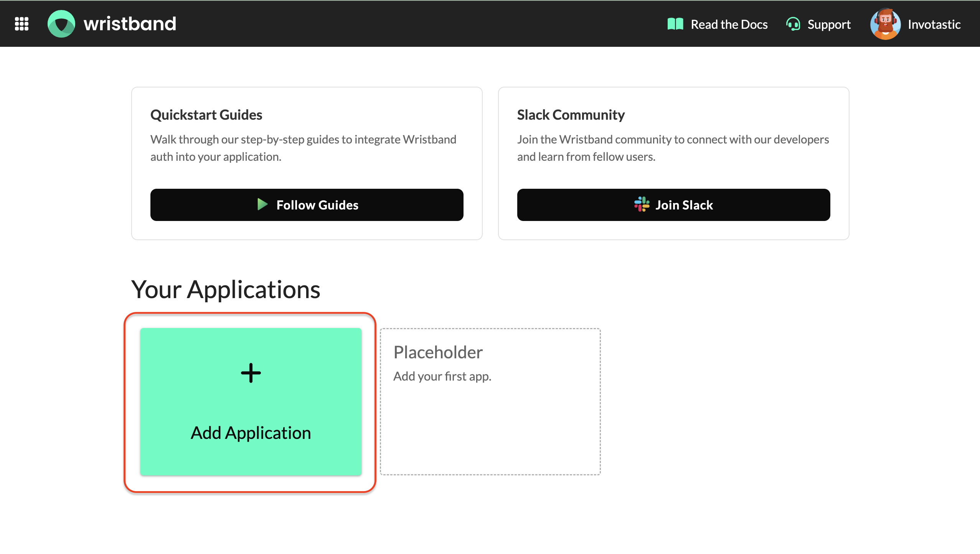Click the Read the Docs book icon
Image resolution: width=980 pixels, height=554 pixels.
[675, 24]
